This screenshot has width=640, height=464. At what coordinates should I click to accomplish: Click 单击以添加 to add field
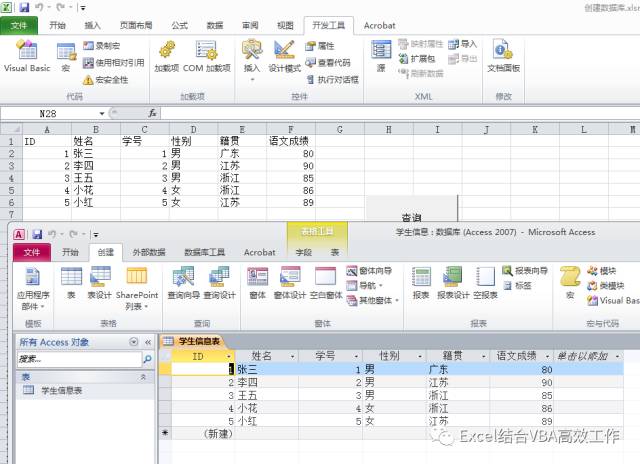tap(588, 356)
